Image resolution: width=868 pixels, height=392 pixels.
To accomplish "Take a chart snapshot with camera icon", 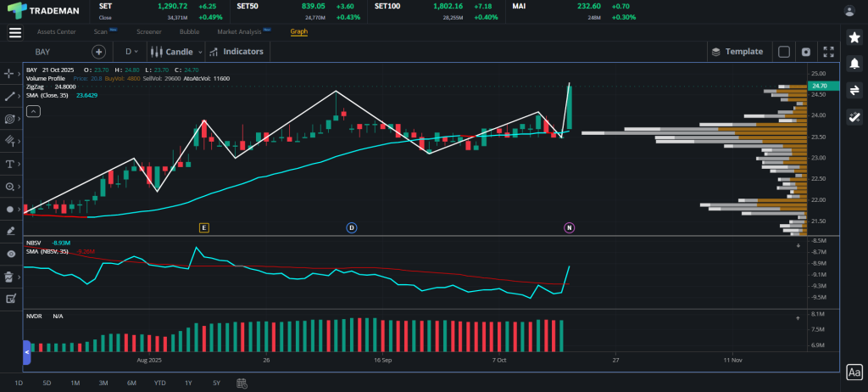I will pyautogui.click(x=805, y=52).
